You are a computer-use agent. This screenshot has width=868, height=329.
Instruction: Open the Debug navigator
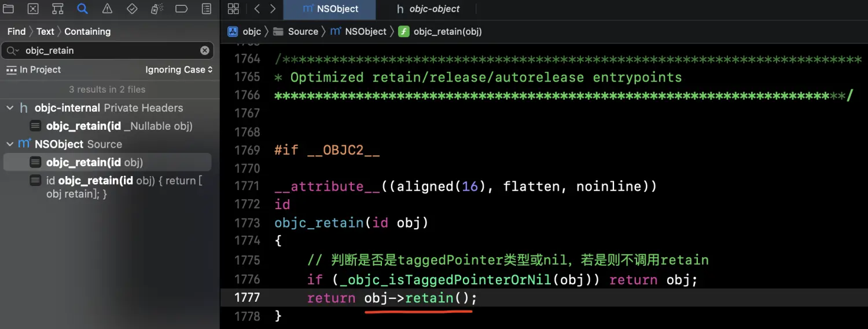(x=157, y=9)
